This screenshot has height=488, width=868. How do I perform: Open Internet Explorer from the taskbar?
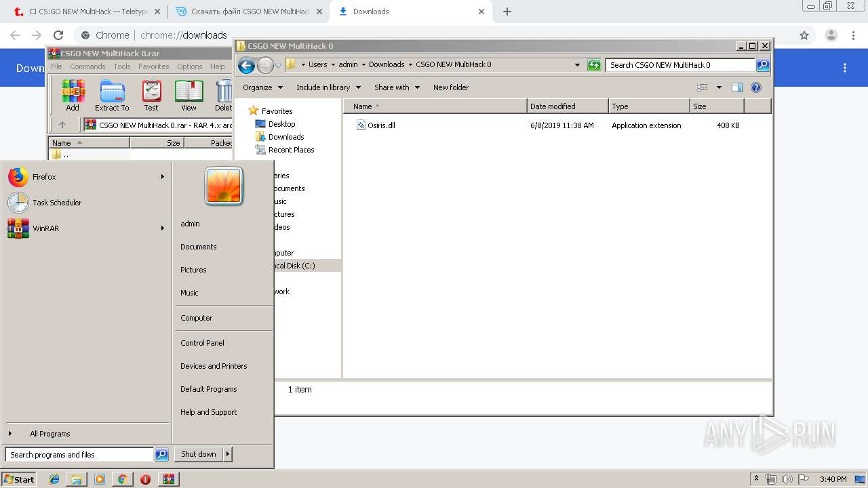coord(54,479)
